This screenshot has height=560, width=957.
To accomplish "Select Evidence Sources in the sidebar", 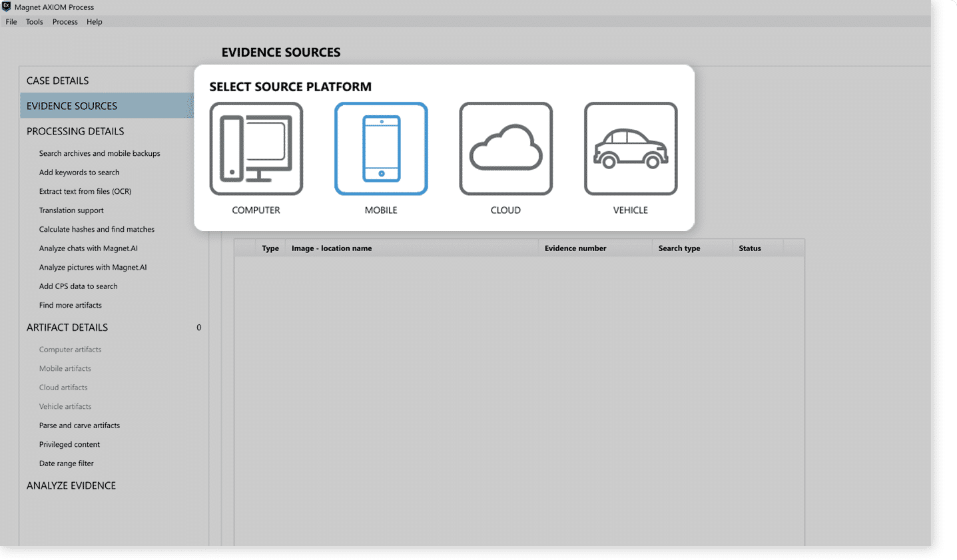I will click(71, 105).
